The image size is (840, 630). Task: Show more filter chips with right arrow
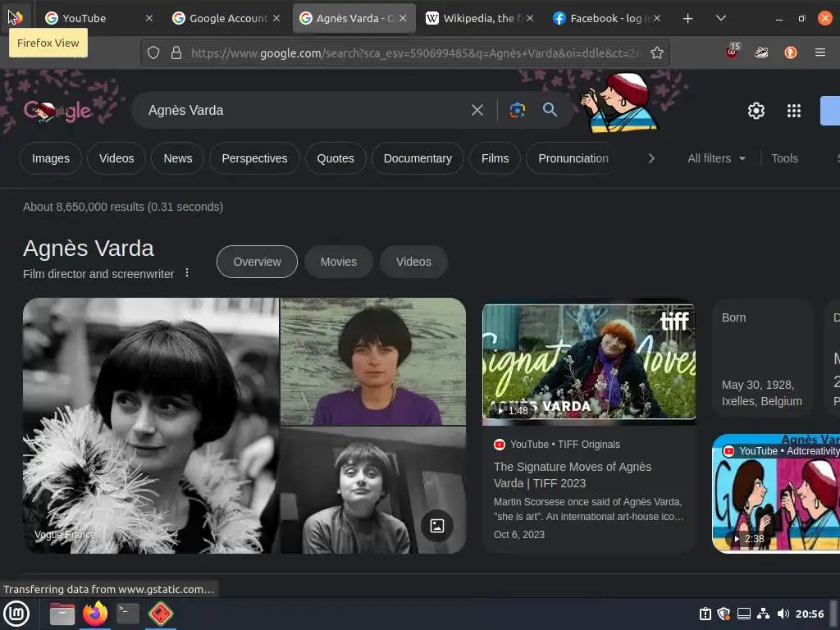click(x=651, y=158)
